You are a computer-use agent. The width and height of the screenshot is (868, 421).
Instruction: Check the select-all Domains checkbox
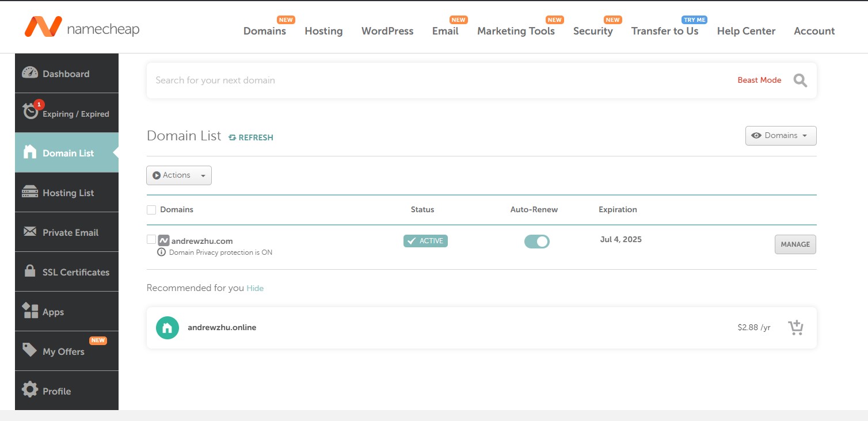(x=151, y=210)
